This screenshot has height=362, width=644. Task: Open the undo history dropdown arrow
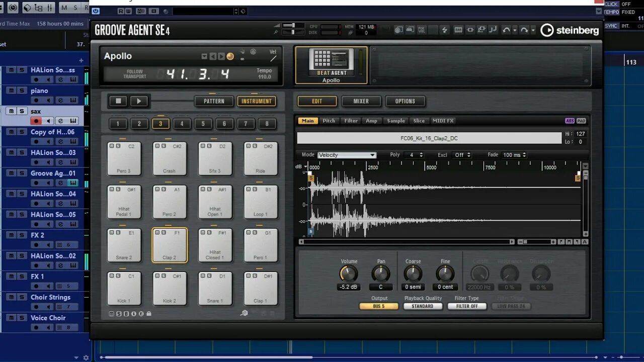[x=515, y=30]
